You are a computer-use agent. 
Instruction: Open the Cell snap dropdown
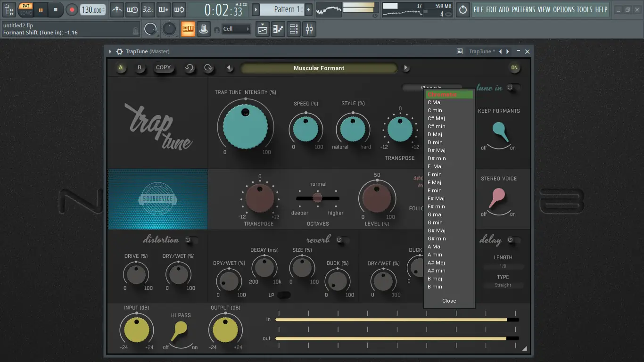click(236, 29)
